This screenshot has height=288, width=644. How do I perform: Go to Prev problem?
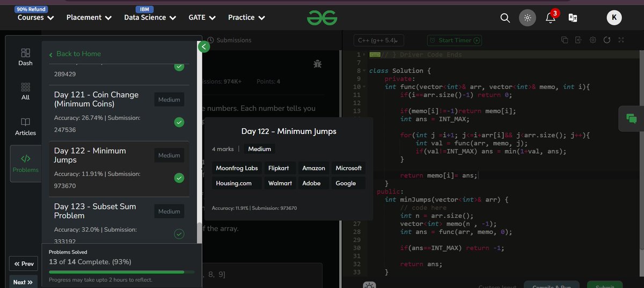click(24, 264)
